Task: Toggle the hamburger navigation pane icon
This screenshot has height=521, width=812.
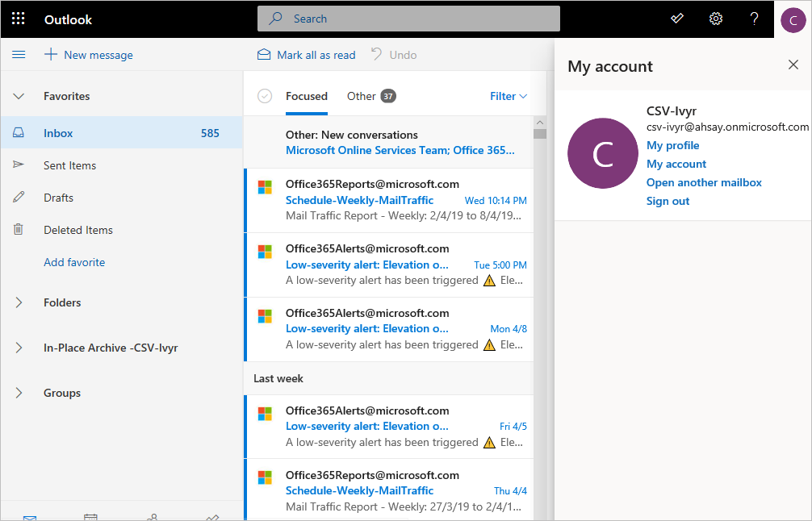Action: coord(19,55)
